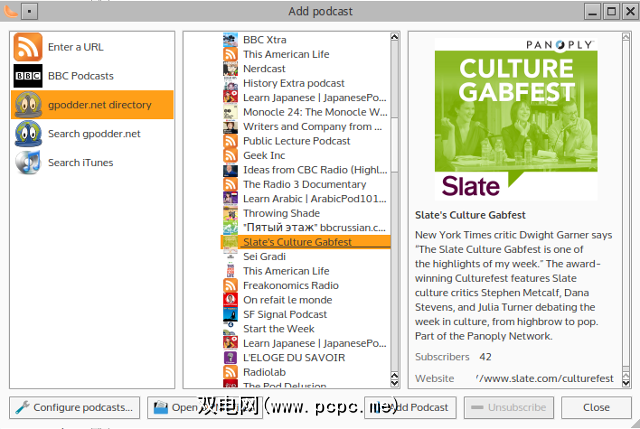Click the L'ELOGE DU SAVOIR cover icon
Screen dimensions: 640x429
pyautogui.click(x=230, y=358)
